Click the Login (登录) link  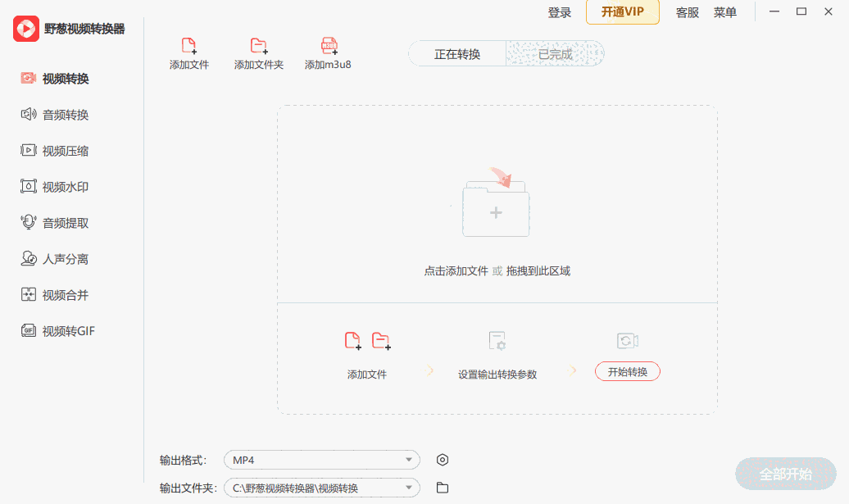click(x=560, y=12)
